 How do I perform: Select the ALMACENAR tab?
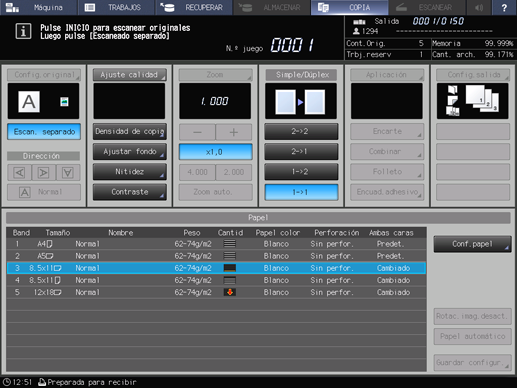point(272,7)
